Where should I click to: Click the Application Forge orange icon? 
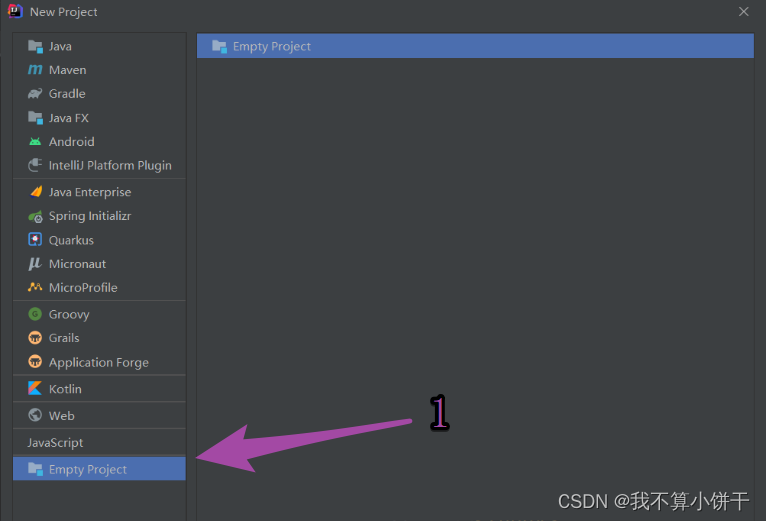point(35,362)
